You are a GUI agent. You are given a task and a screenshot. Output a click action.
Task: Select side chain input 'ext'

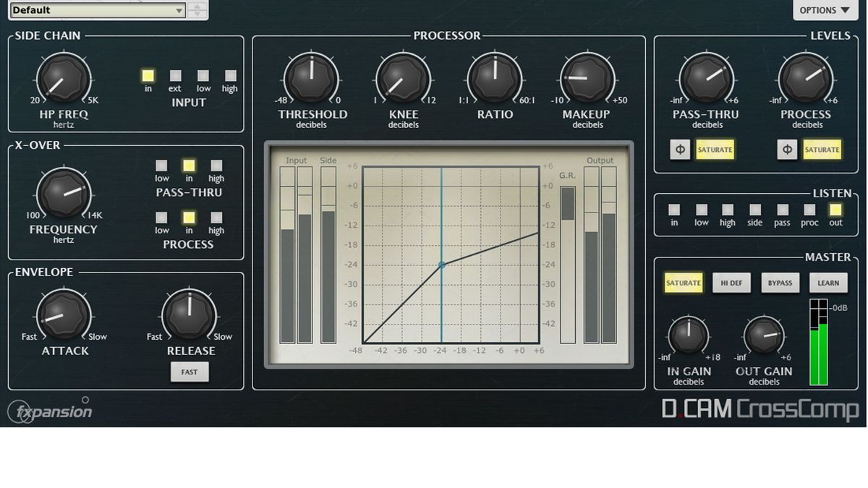(x=175, y=75)
